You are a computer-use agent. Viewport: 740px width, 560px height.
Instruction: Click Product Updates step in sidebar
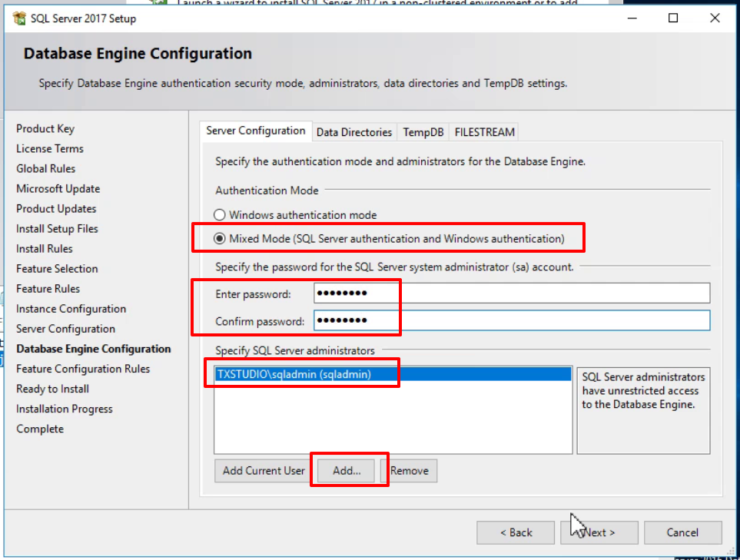click(56, 208)
